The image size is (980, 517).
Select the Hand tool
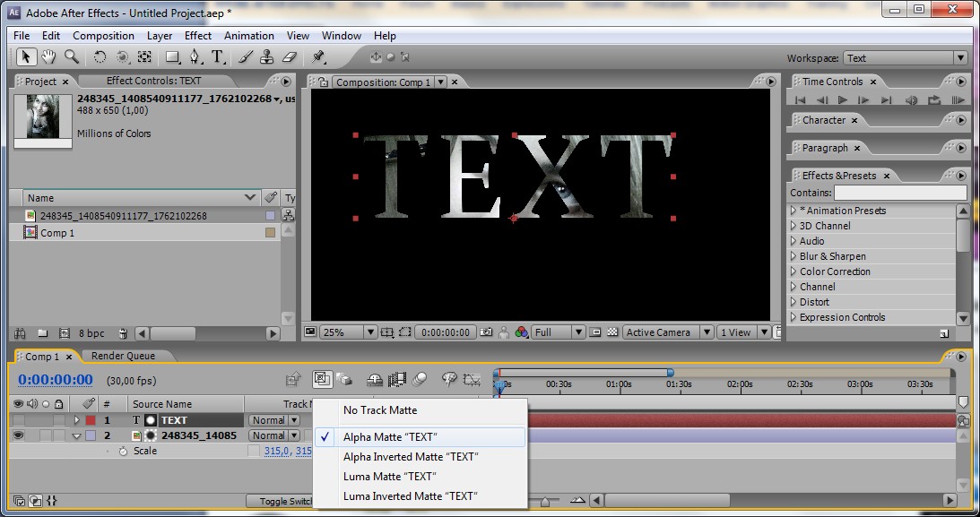point(48,57)
